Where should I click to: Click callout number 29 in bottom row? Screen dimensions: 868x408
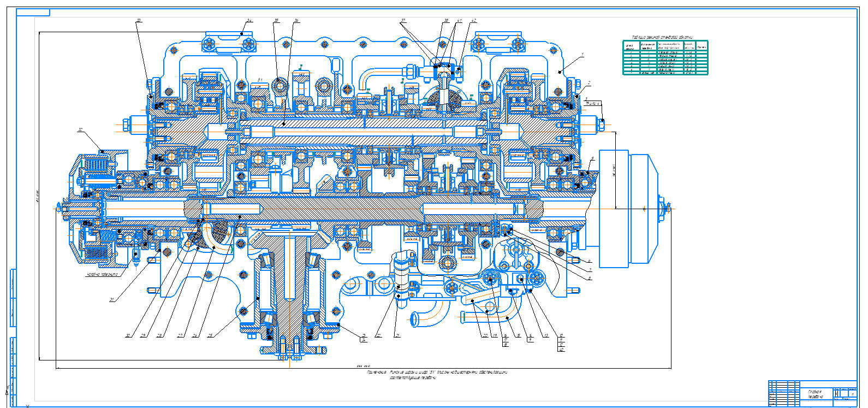[144, 335]
